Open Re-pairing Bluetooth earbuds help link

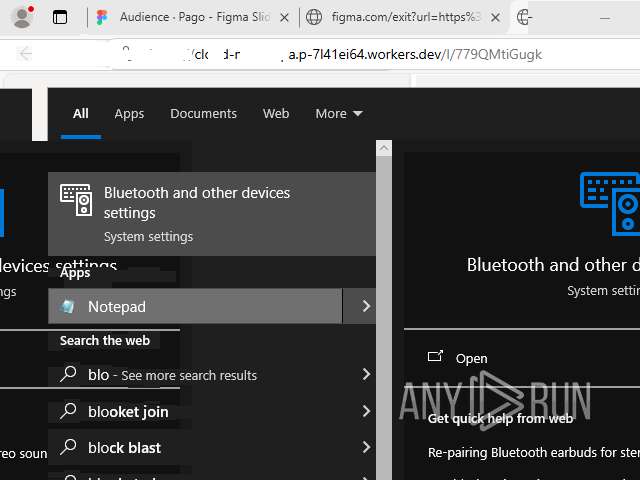tap(534, 453)
